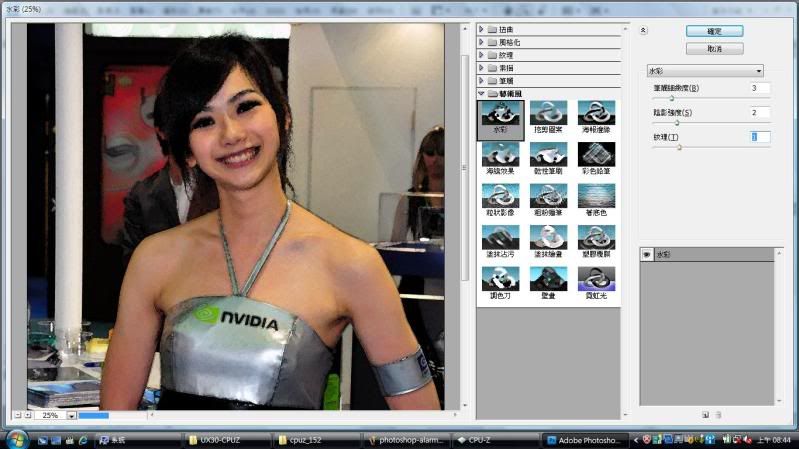Choose the 調色刀 Palette Knife filter thumbnail
The width and height of the screenshot is (799, 449).
[x=500, y=279]
